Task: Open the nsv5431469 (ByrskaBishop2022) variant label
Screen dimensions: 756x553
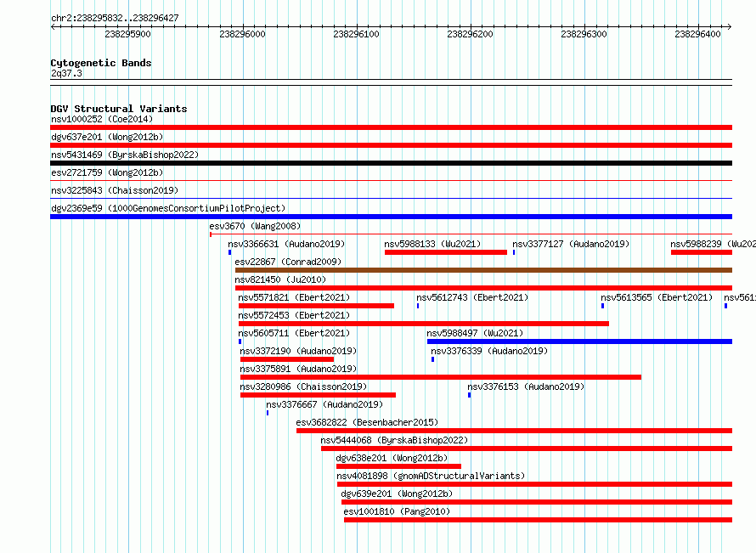Action: (x=125, y=155)
